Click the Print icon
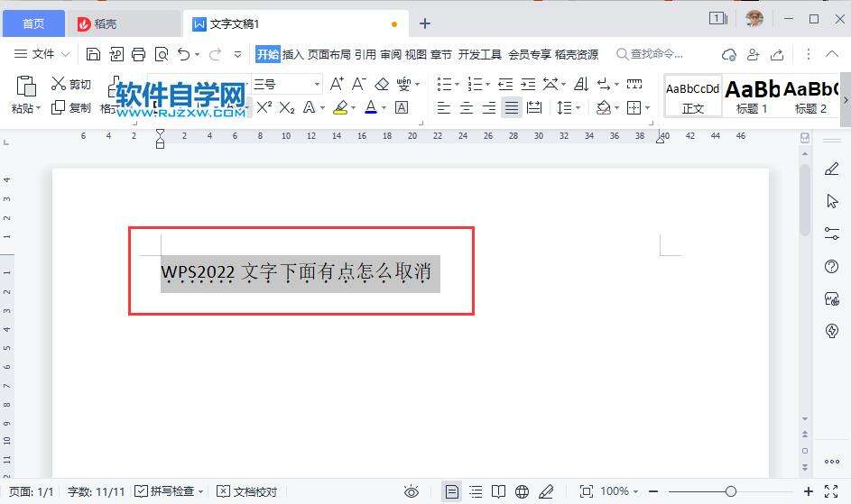 pyautogui.click(x=138, y=54)
